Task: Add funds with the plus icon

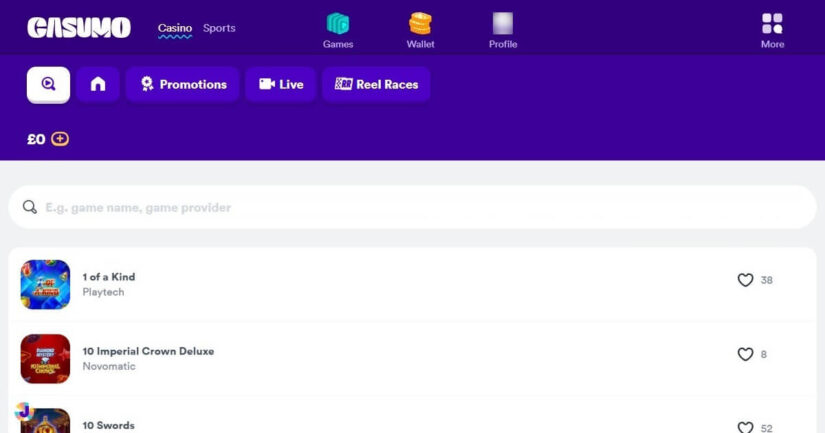Action: (x=60, y=139)
